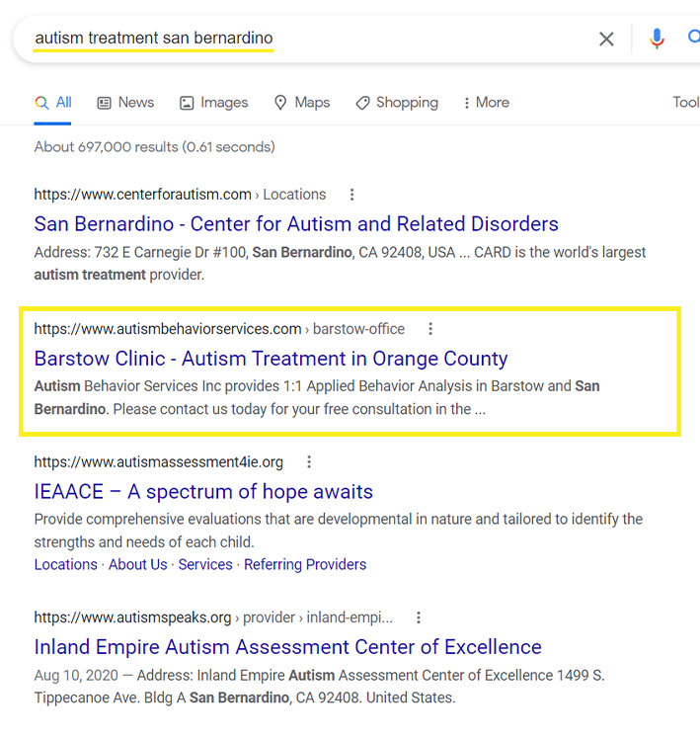Click the 'Address: 732 E Carnegie Dr' snippet
Viewport: 700px width, 740px height.
click(340, 264)
